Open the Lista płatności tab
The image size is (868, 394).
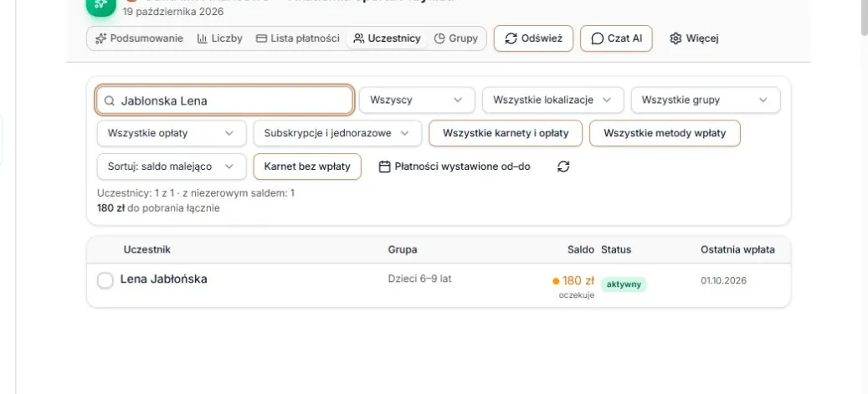[298, 38]
